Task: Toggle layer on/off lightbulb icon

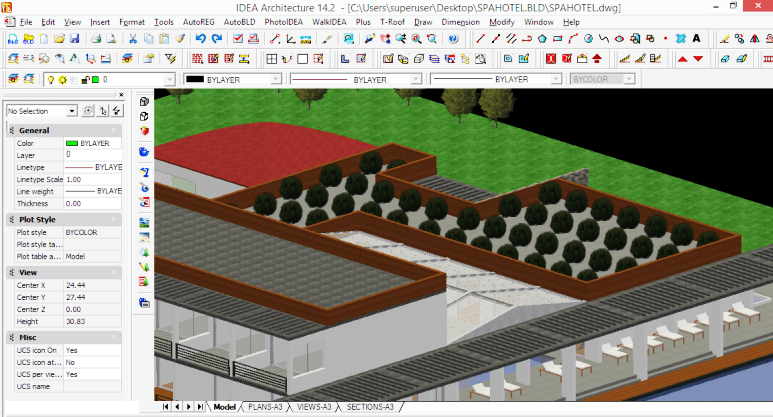Action: (x=50, y=79)
